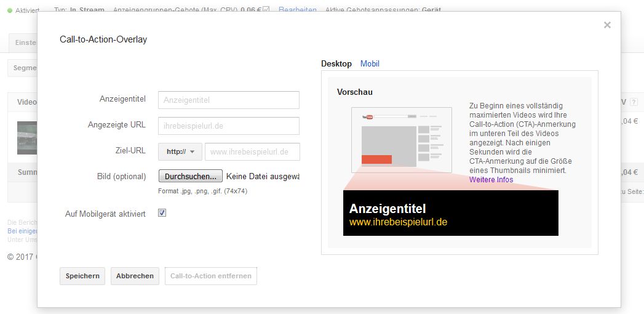Click the Vorschau heading text
Image resolution: width=644 pixels, height=314 pixels.
(x=355, y=92)
